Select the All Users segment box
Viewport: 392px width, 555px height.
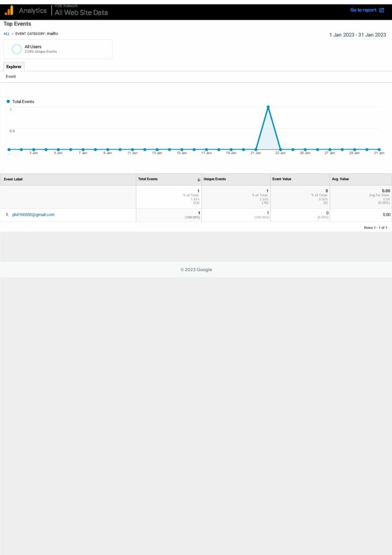click(x=58, y=49)
